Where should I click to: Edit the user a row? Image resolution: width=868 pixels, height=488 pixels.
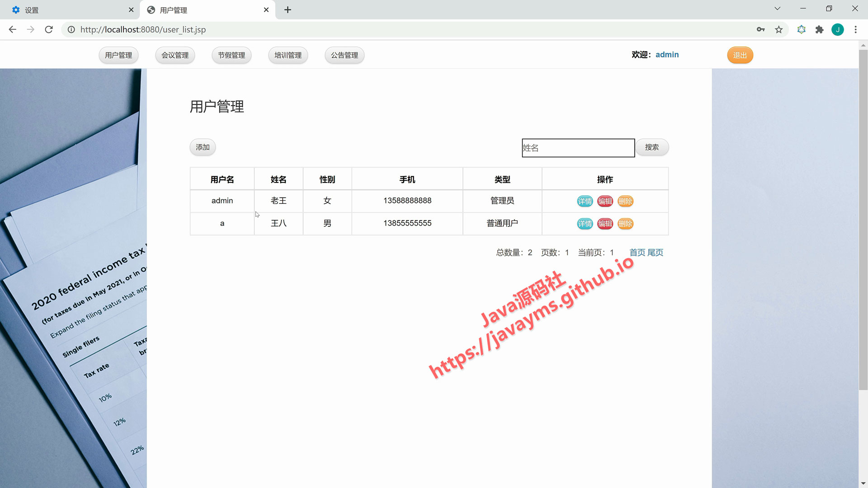coord(605,224)
